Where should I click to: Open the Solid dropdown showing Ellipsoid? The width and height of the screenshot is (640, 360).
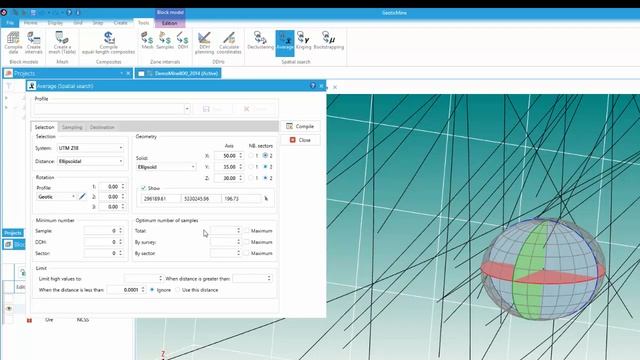pyautogui.click(x=166, y=167)
